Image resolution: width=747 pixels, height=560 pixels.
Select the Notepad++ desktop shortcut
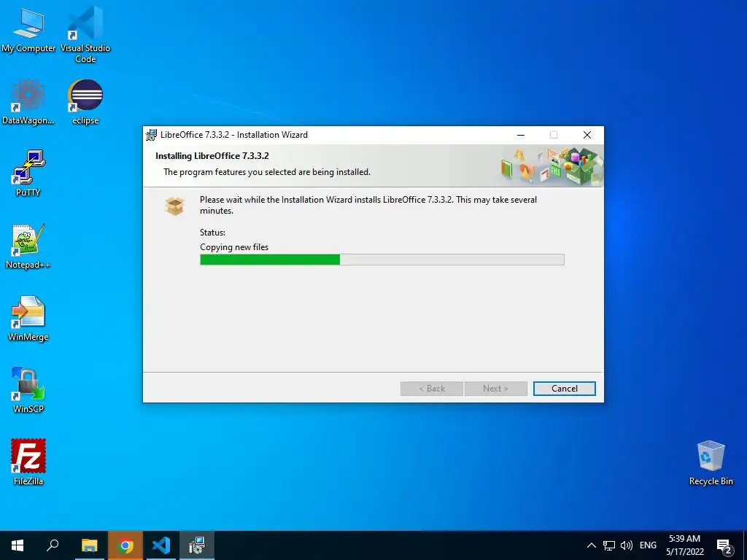28,246
